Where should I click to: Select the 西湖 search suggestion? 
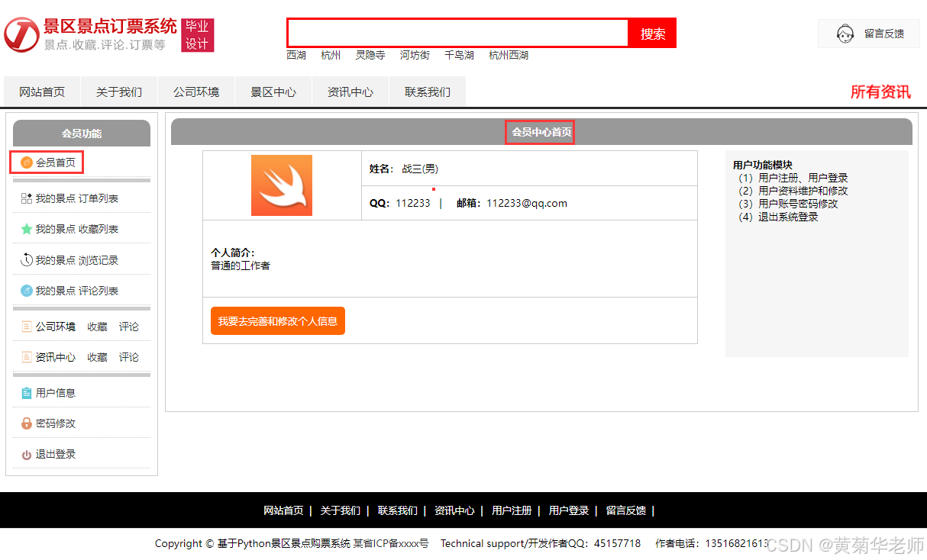click(296, 55)
